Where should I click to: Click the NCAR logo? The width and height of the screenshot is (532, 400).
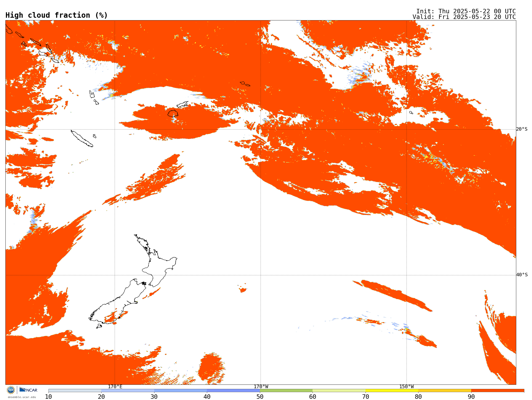coord(29,390)
